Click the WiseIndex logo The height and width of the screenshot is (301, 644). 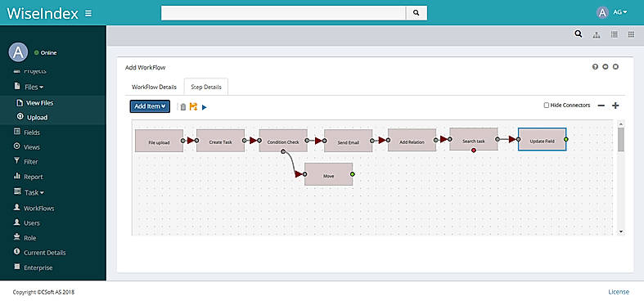[43, 14]
